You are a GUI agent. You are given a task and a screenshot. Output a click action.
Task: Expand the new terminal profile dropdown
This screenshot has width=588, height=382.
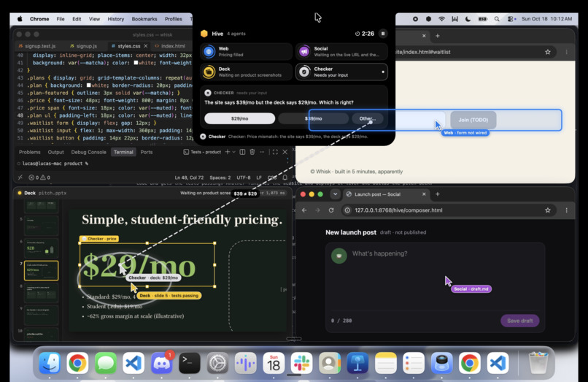(234, 152)
